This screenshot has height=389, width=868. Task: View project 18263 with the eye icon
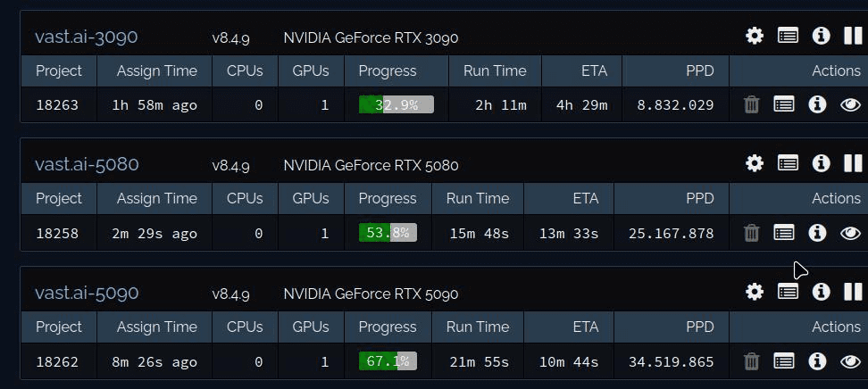coord(850,104)
